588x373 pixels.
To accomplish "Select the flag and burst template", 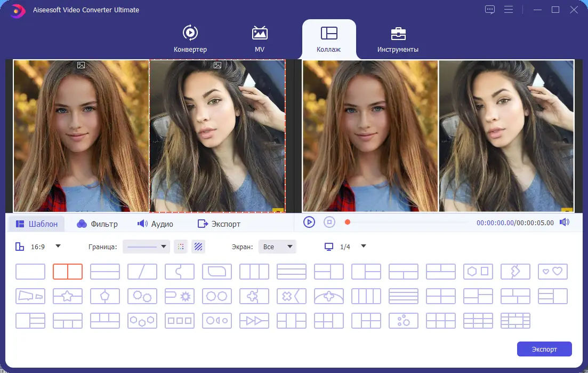I will tap(180, 296).
